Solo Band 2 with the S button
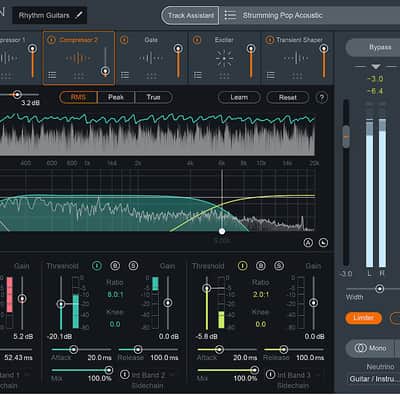 133,266
